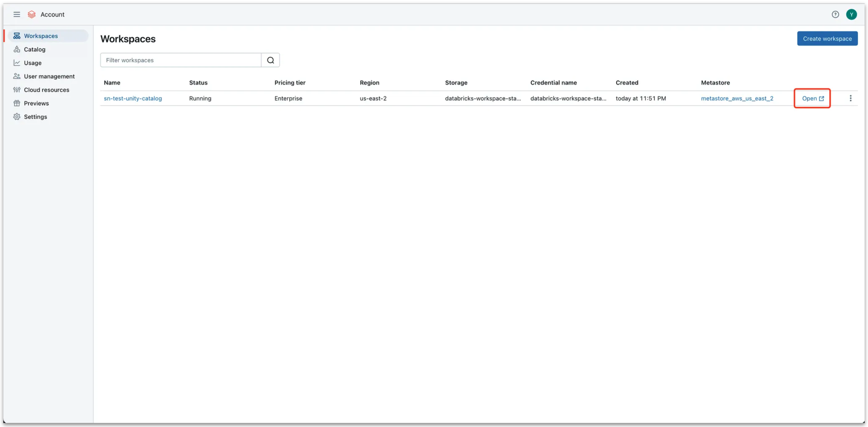Click the Name column header
The image size is (868, 427).
click(x=112, y=83)
